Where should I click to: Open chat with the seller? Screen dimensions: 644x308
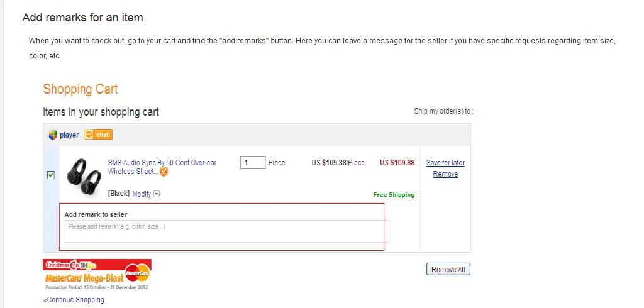(98, 135)
